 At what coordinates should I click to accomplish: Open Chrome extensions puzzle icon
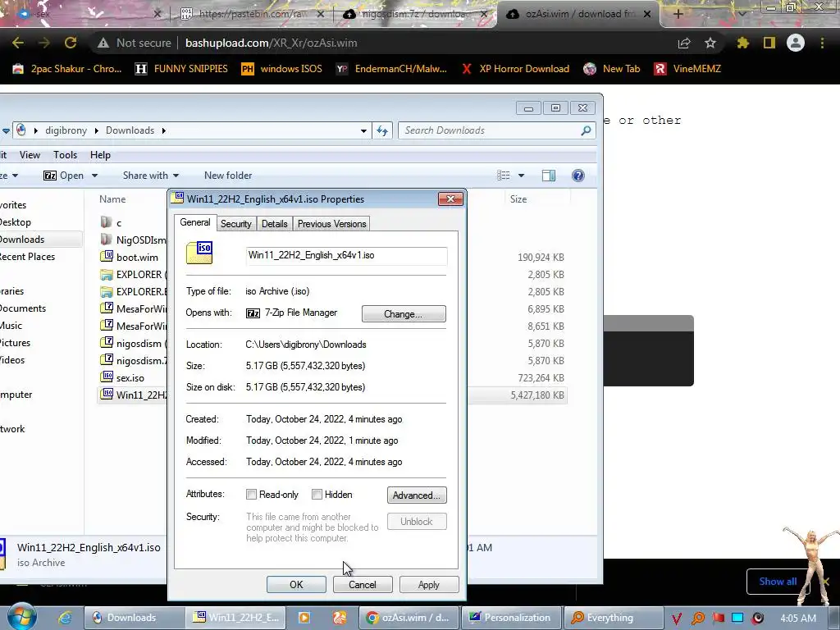(742, 43)
